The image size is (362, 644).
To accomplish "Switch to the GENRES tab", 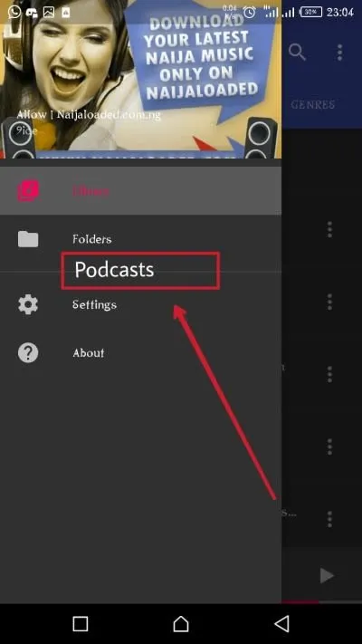I will [x=313, y=105].
